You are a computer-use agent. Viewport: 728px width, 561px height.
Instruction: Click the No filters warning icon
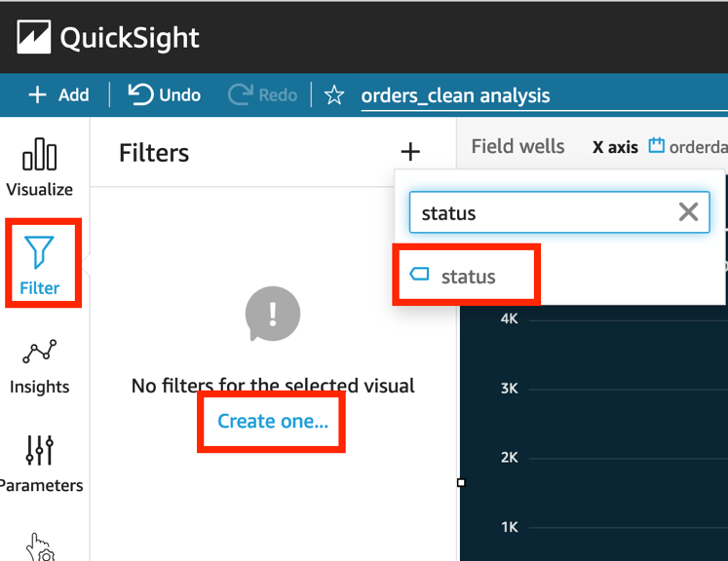click(273, 314)
